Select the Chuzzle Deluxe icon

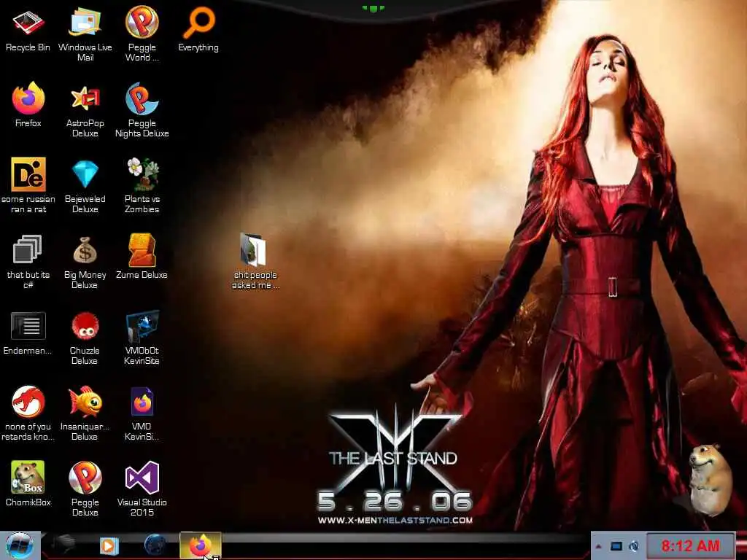point(85,338)
